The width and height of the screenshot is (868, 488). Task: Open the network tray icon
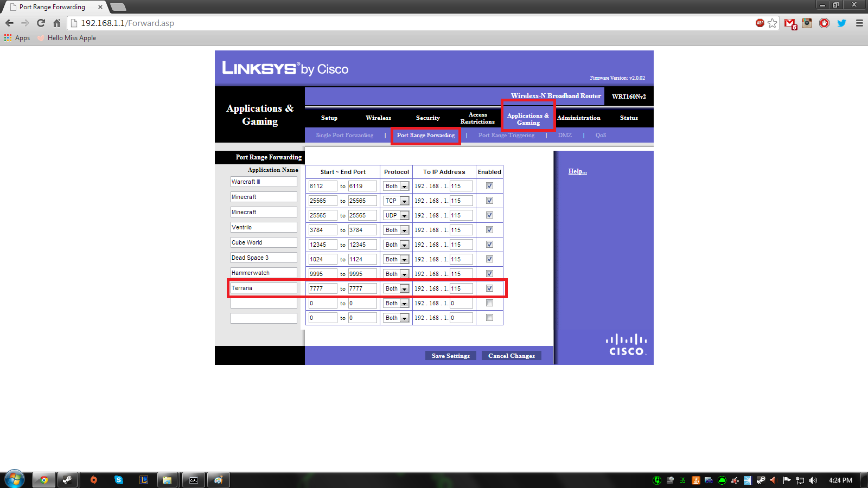pyautogui.click(x=800, y=480)
